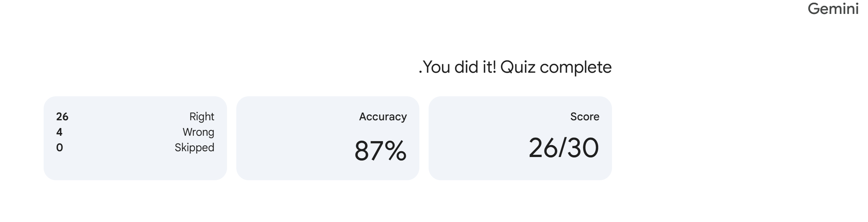Click the "You did it!" heading text

(460, 67)
